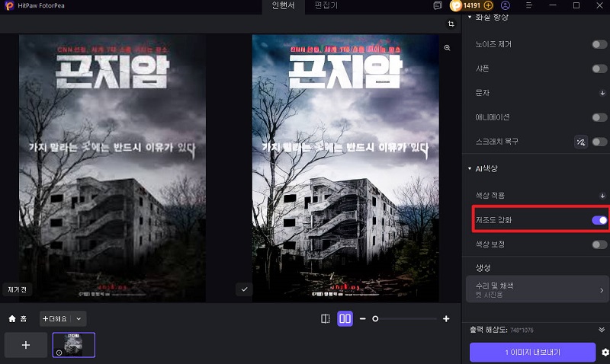Zoom out with the minus icon
This screenshot has height=364, width=610.
click(x=363, y=319)
